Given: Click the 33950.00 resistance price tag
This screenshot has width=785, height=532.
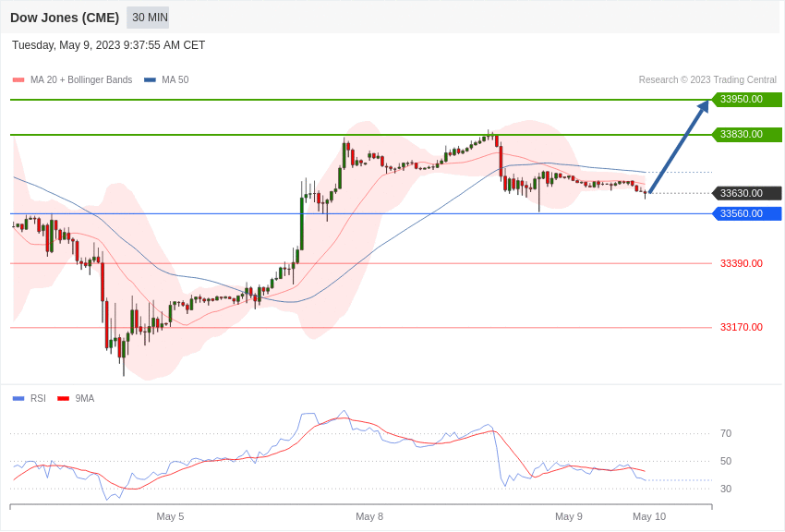Looking at the screenshot, I should click(746, 99).
